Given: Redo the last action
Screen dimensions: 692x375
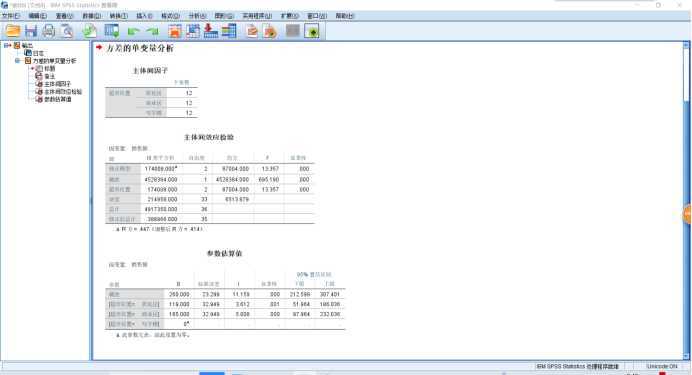Looking at the screenshot, I should coord(152,31).
